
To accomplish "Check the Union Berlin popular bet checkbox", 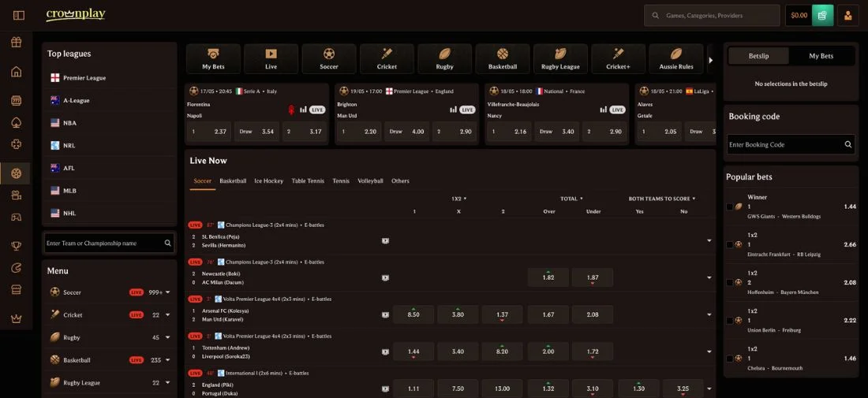I will pos(730,321).
